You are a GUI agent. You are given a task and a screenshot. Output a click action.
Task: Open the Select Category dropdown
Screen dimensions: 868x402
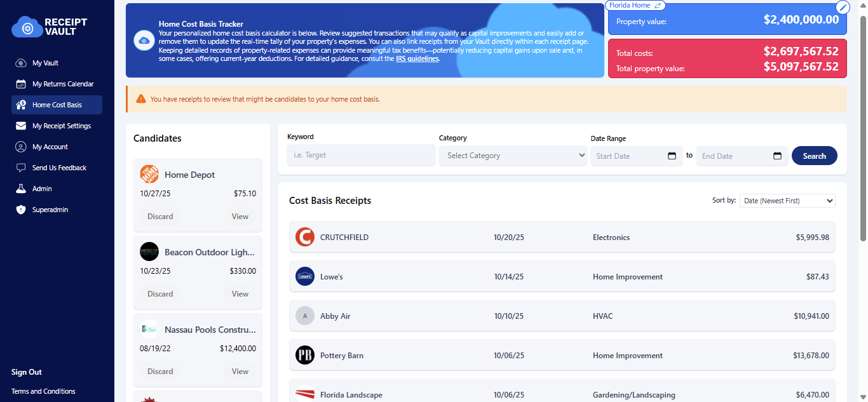point(513,156)
